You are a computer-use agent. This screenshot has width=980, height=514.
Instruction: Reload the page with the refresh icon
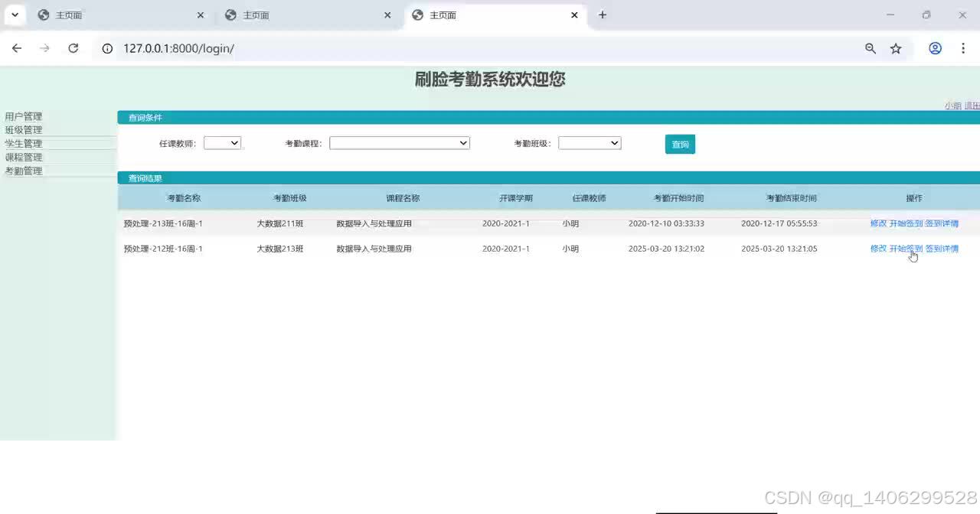(x=73, y=47)
